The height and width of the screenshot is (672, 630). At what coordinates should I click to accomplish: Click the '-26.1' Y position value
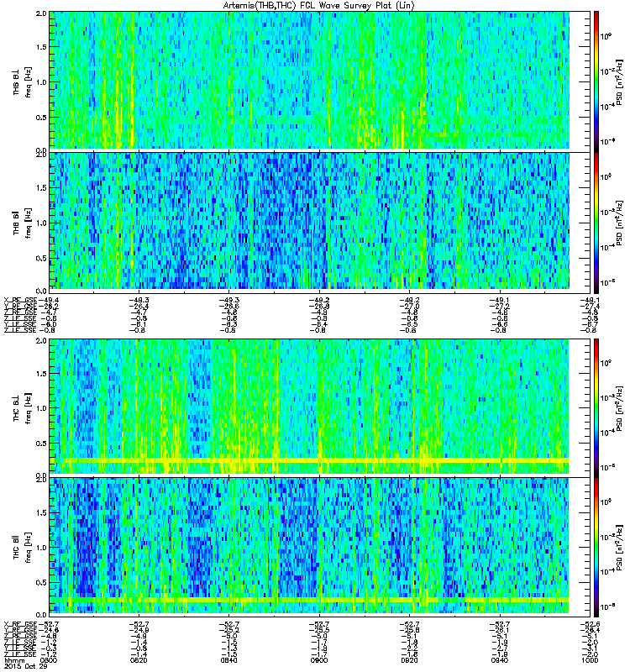(500, 630)
